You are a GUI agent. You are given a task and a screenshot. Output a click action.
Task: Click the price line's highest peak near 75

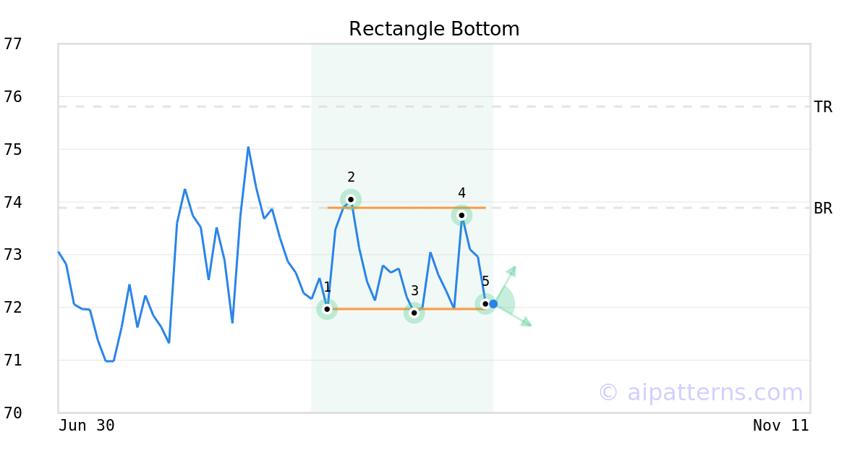(248, 148)
